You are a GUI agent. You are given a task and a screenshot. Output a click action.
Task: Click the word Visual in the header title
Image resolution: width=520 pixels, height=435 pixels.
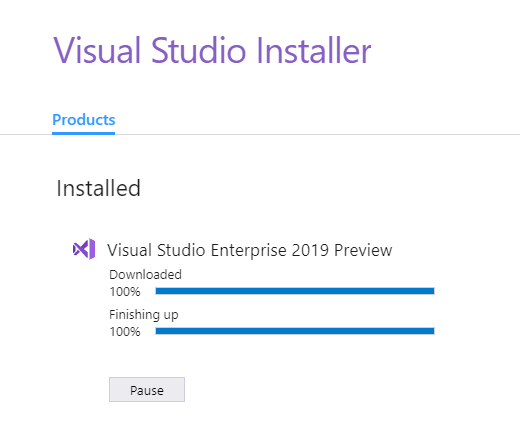click(97, 51)
